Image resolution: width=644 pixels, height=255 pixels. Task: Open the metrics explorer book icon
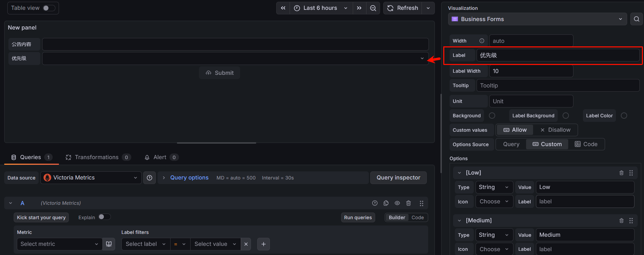click(x=109, y=244)
